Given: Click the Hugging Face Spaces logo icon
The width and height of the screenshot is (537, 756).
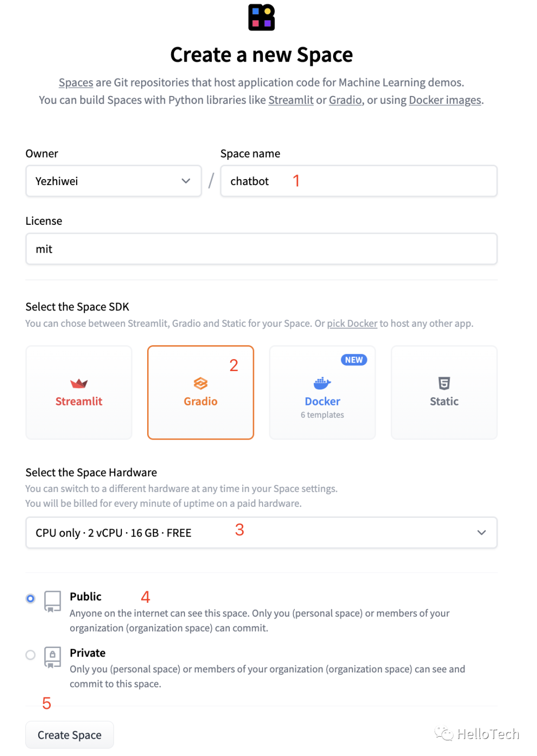Looking at the screenshot, I should (x=262, y=17).
